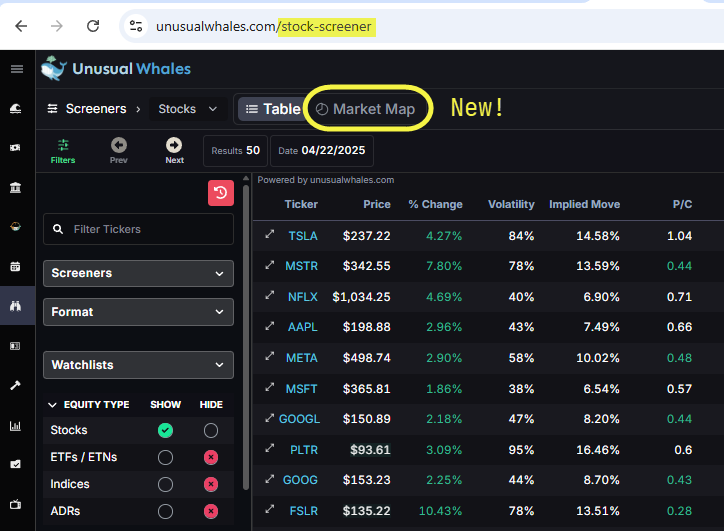Expand the META row

270,356
